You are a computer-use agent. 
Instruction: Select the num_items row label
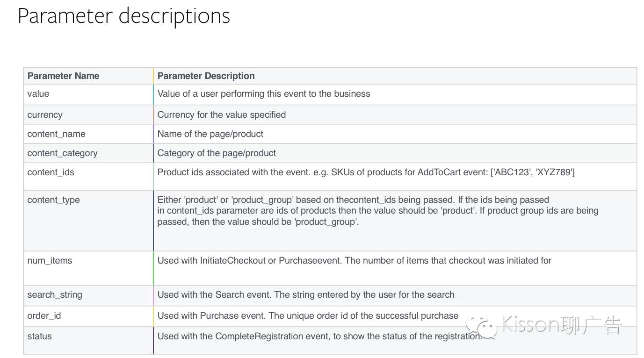pyautogui.click(x=50, y=260)
